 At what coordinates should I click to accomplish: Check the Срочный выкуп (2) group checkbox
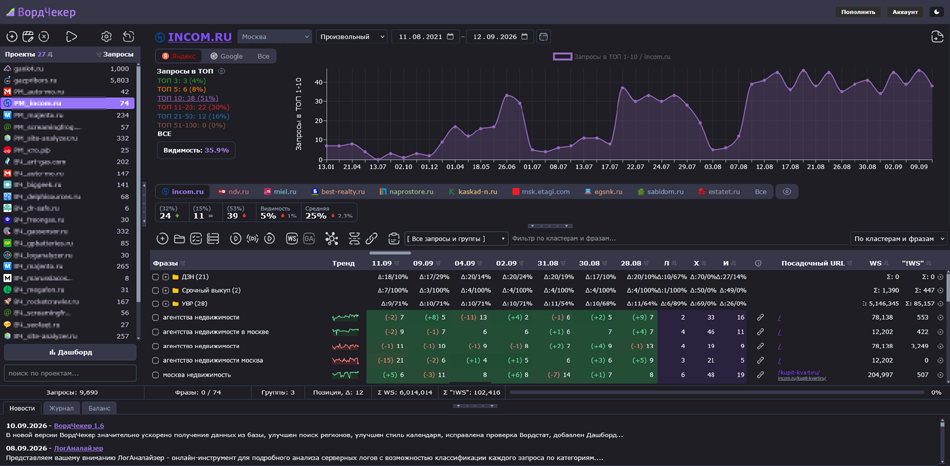(x=156, y=290)
